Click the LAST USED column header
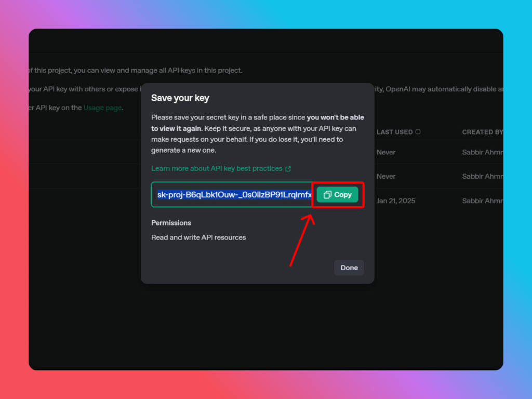This screenshot has width=532, height=399. pyautogui.click(x=394, y=132)
